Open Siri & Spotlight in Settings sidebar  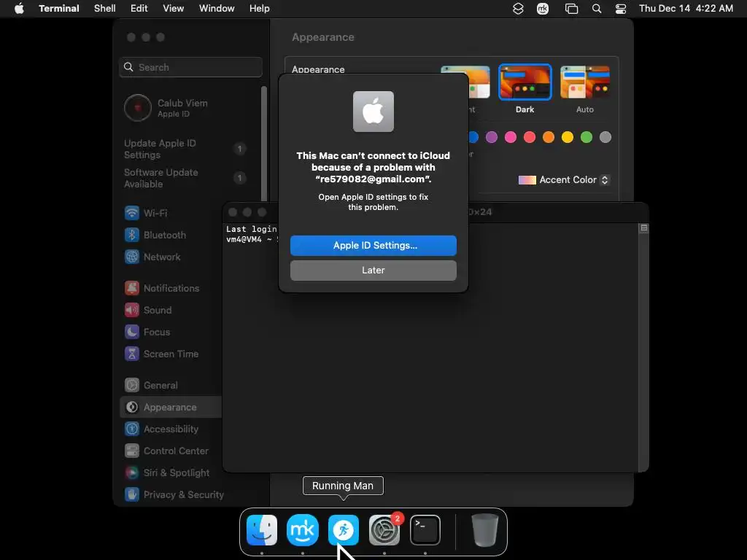click(170, 472)
